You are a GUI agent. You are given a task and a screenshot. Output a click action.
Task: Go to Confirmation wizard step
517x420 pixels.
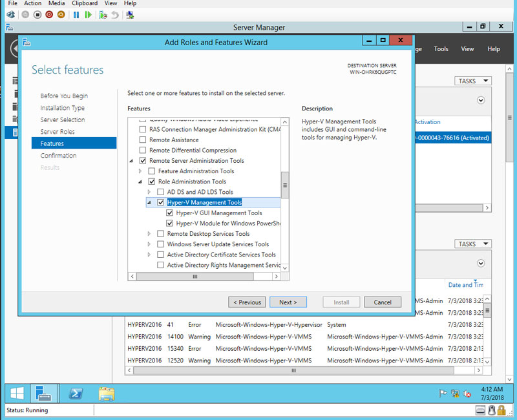pos(58,155)
